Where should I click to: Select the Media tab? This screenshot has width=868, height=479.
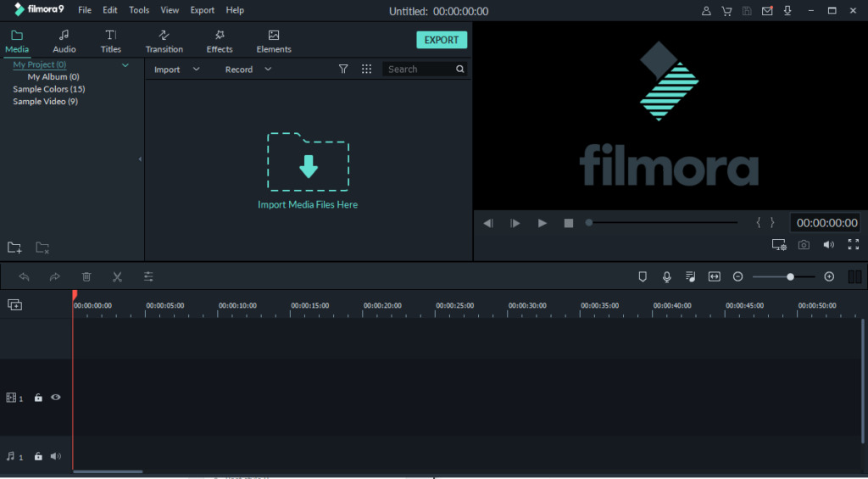[x=17, y=42]
